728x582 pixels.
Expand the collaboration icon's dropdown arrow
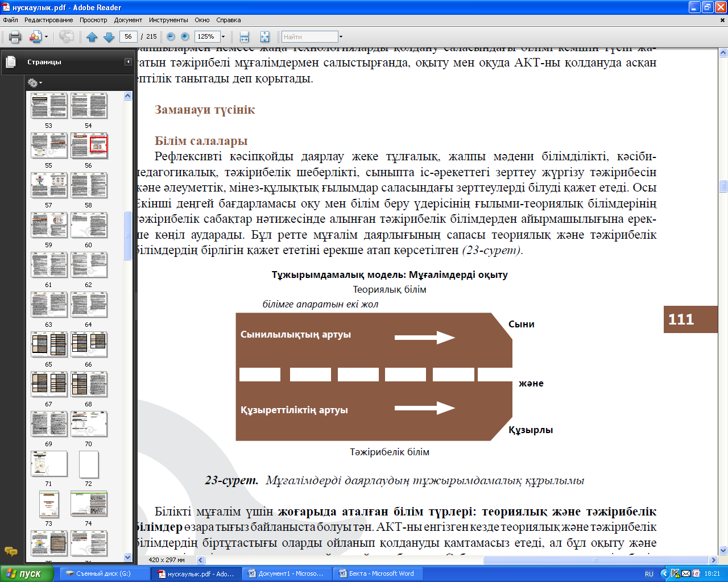click(46, 37)
